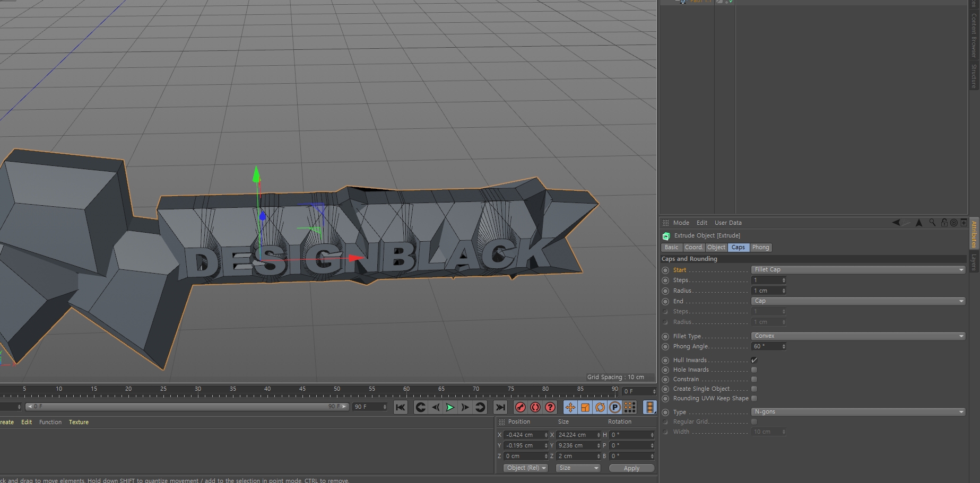
Task: Enable Create Single Object checkbox
Action: click(754, 389)
